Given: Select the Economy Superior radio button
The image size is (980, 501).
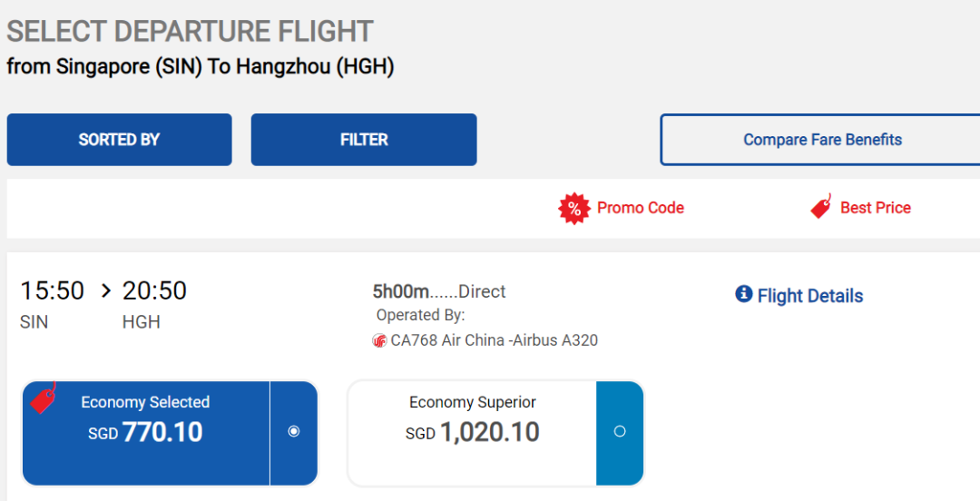Looking at the screenshot, I should (620, 432).
